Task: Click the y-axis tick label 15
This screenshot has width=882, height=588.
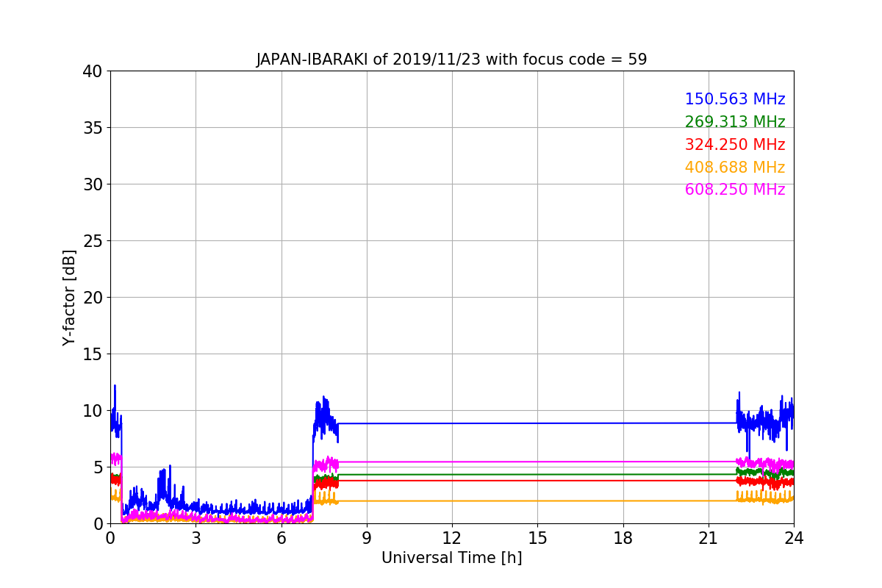Action: pyautogui.click(x=93, y=354)
